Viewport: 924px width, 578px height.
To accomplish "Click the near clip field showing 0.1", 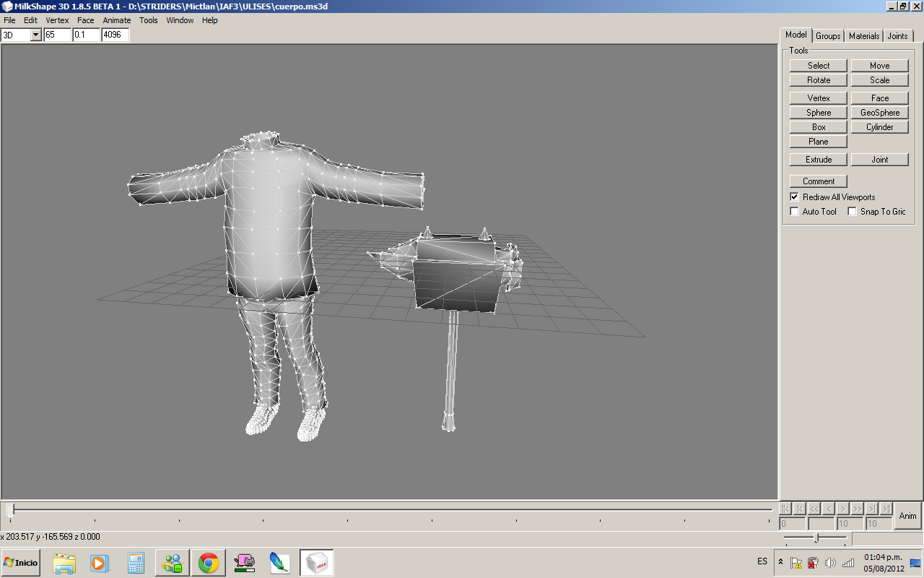I will pos(87,35).
